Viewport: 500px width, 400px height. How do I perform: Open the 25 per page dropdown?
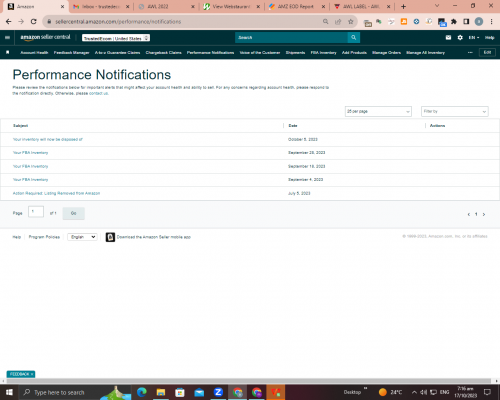[x=378, y=111]
